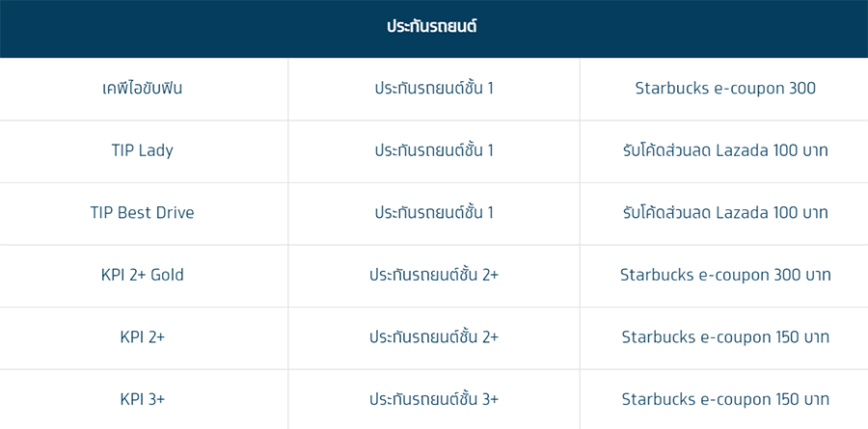
Task: Click the dark blue header banner background
Action: pyautogui.click(x=145, y=27)
